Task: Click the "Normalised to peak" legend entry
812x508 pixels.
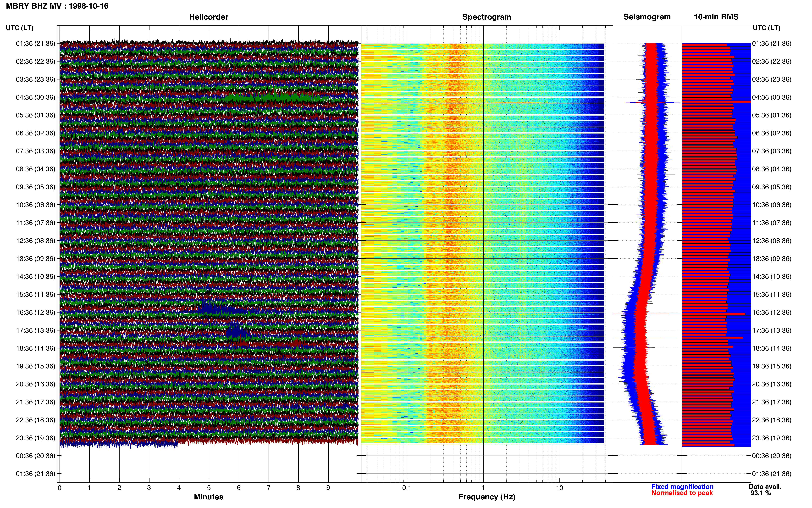Action: pos(682,493)
